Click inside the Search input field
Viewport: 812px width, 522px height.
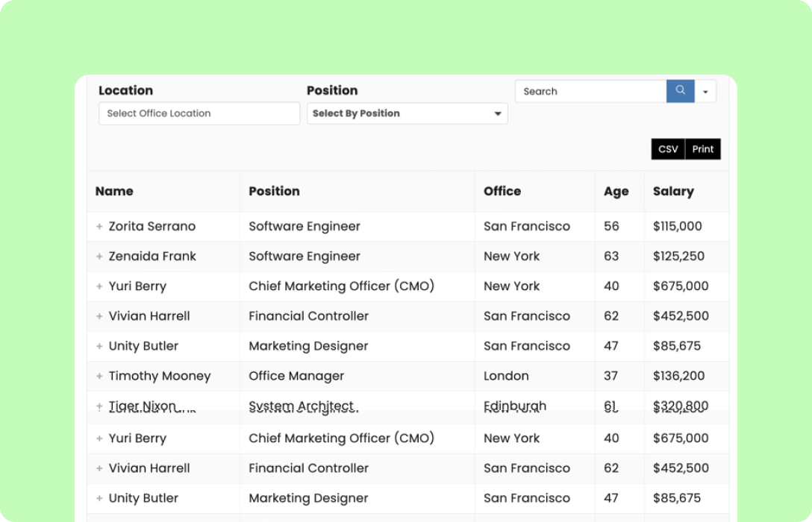[590, 90]
